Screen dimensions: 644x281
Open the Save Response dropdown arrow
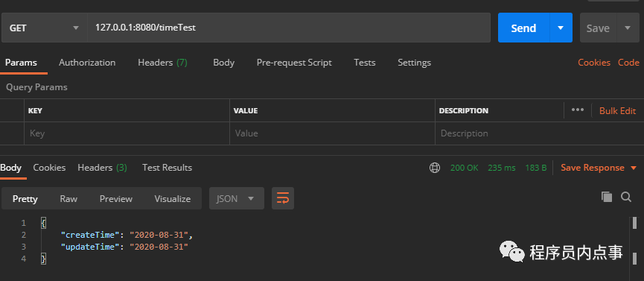click(x=633, y=168)
